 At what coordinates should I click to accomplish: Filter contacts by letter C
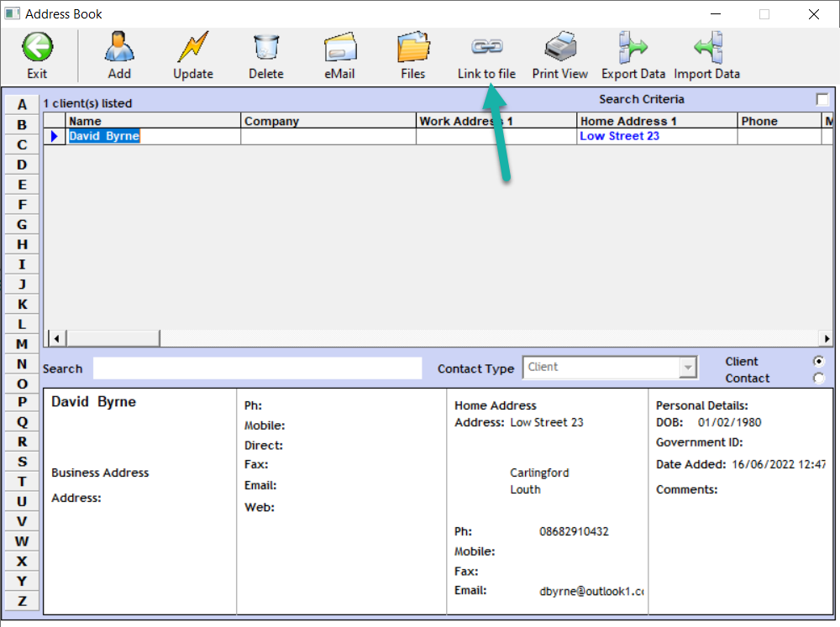[22, 144]
